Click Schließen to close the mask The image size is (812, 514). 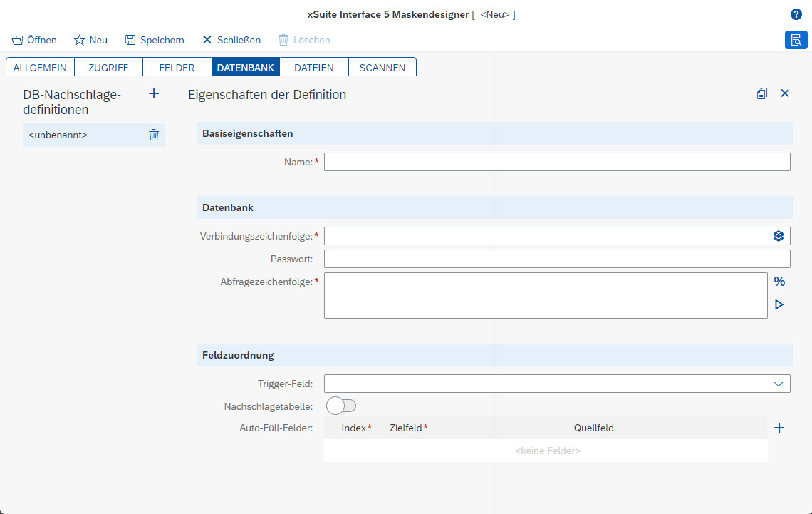(x=231, y=40)
